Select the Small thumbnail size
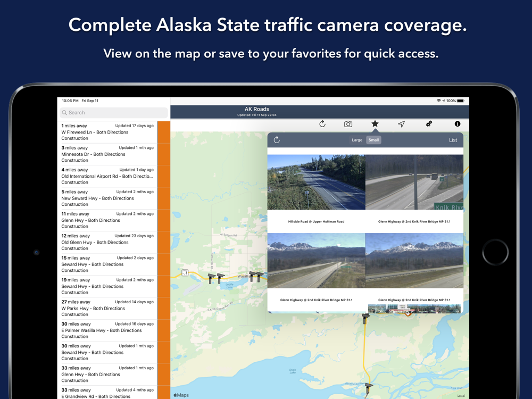Image resolution: width=532 pixels, height=399 pixels. coord(373,140)
